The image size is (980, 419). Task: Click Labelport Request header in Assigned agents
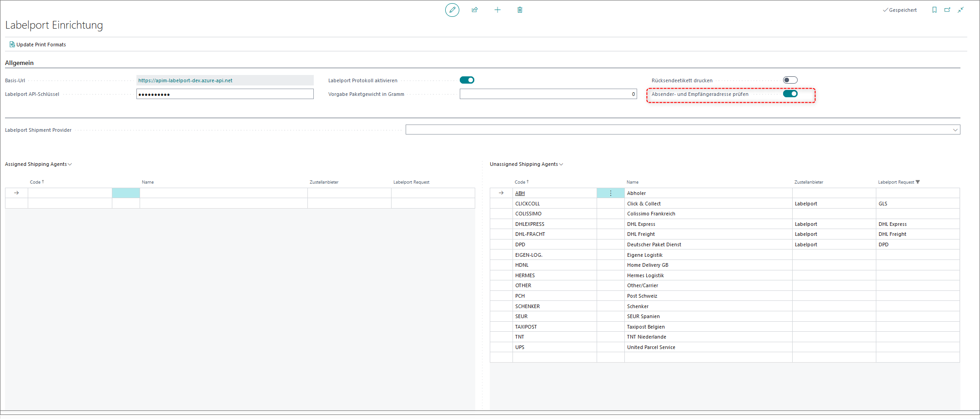click(411, 182)
